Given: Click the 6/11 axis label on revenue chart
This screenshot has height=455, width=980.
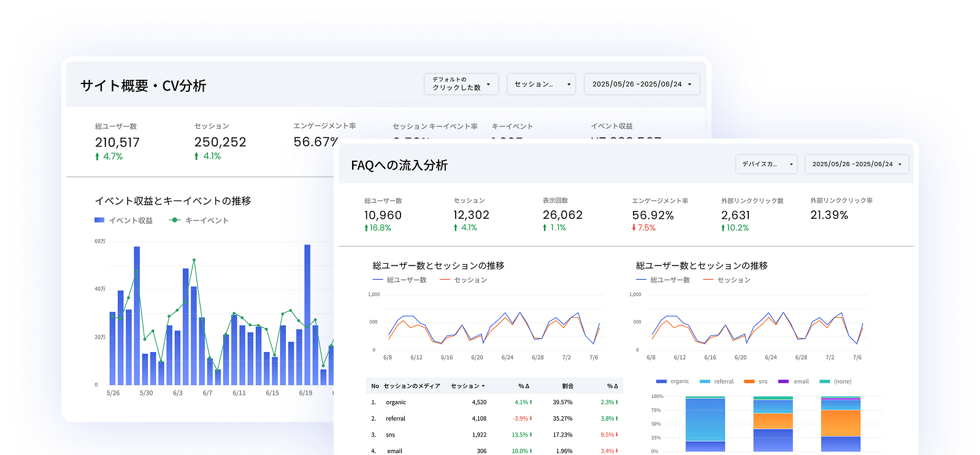Looking at the screenshot, I should (239, 393).
